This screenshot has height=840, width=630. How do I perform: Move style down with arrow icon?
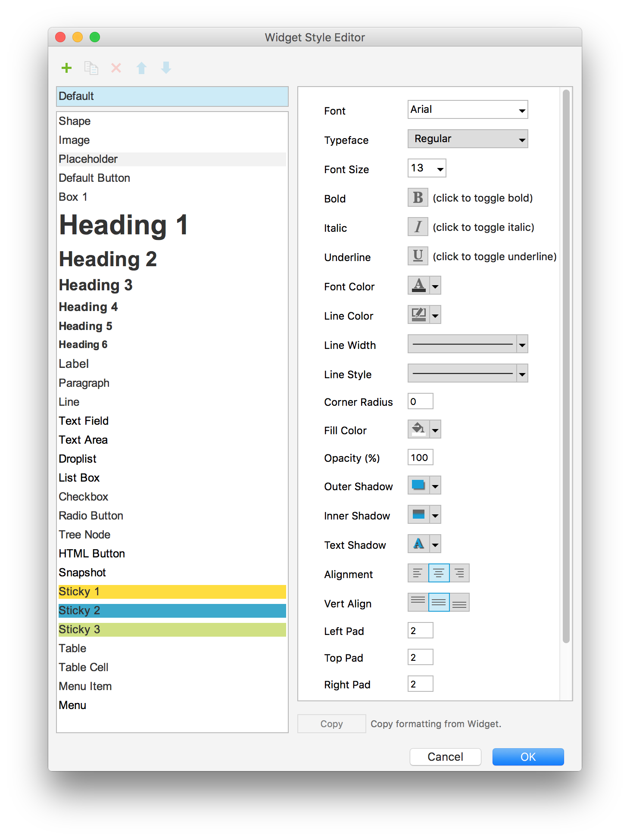point(166,68)
